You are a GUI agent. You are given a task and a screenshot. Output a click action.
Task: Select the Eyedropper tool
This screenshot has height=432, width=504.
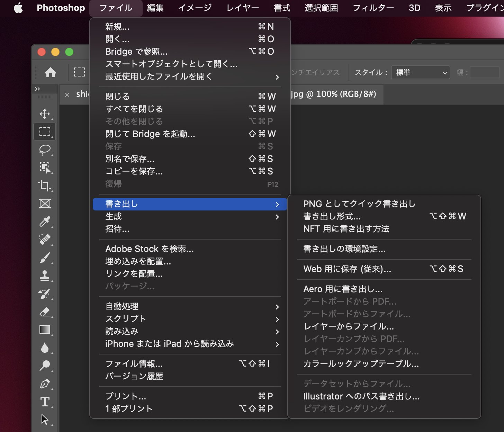(45, 222)
